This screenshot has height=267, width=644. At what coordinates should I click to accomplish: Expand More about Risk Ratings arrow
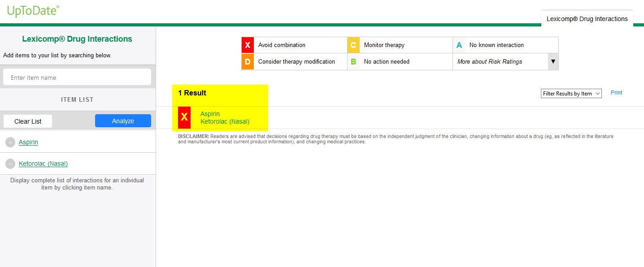coord(553,62)
